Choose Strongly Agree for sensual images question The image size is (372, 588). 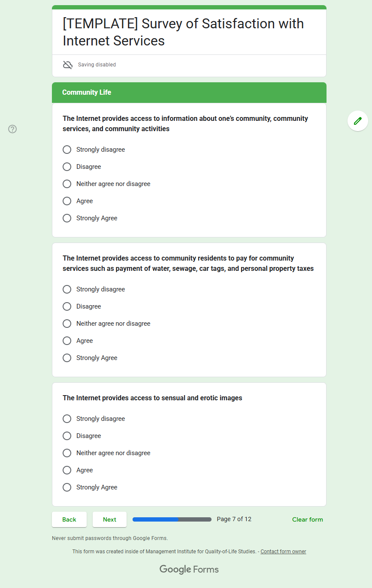67,487
